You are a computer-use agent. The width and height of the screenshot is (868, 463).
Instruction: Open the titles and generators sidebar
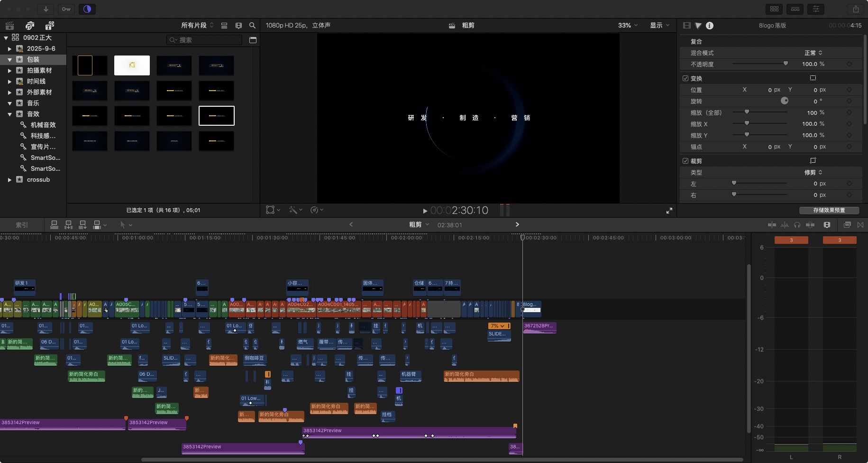click(49, 26)
